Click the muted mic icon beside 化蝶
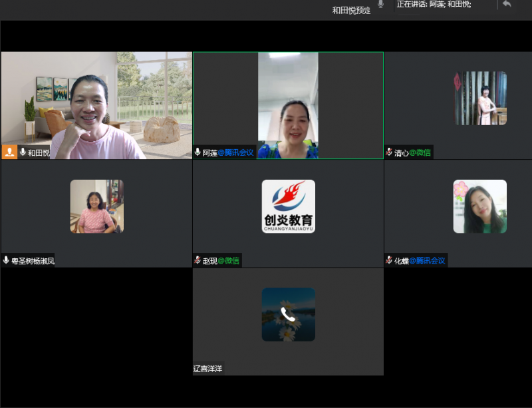 pyautogui.click(x=389, y=261)
